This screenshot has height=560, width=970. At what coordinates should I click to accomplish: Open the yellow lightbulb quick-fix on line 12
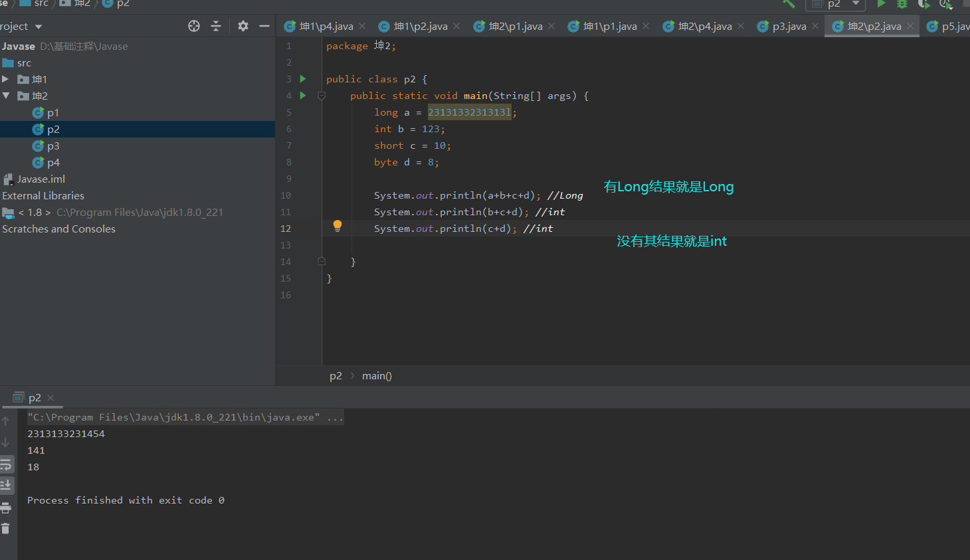coord(338,226)
